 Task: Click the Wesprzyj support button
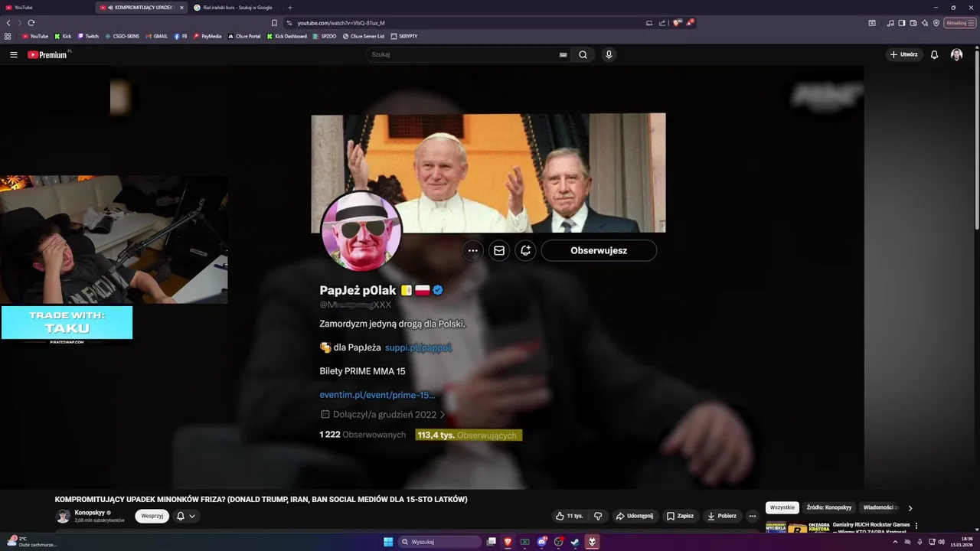(152, 516)
